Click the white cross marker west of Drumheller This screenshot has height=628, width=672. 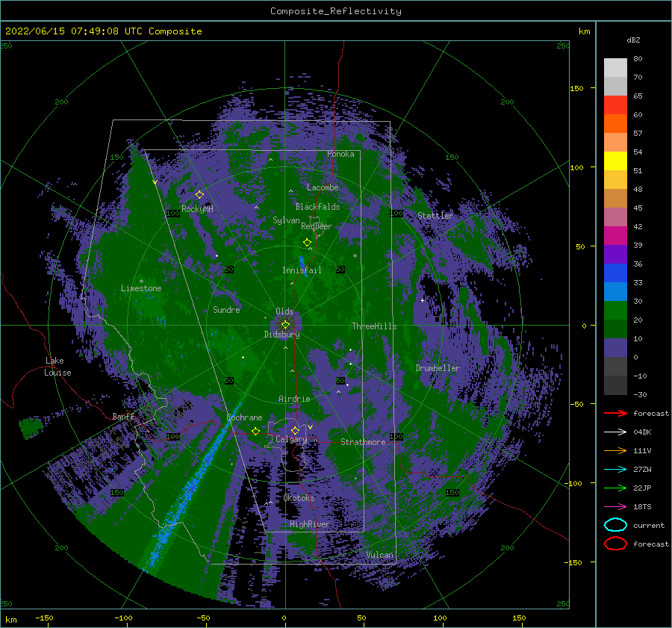pyautogui.click(x=422, y=300)
